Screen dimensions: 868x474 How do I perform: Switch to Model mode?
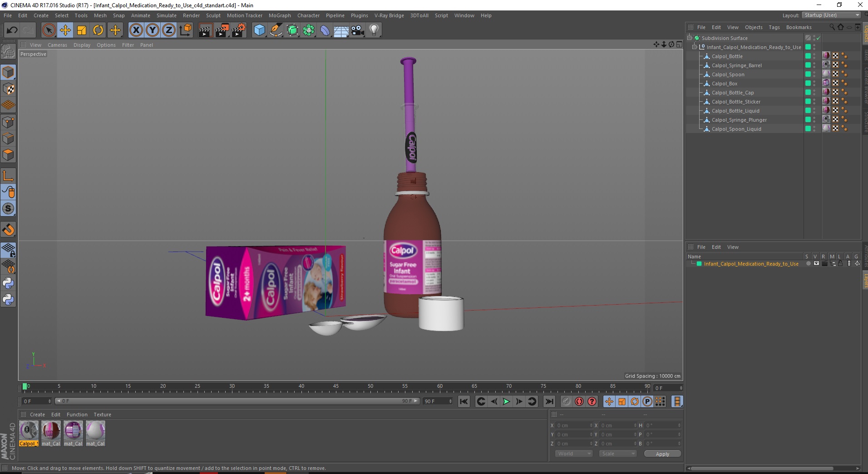(x=8, y=73)
